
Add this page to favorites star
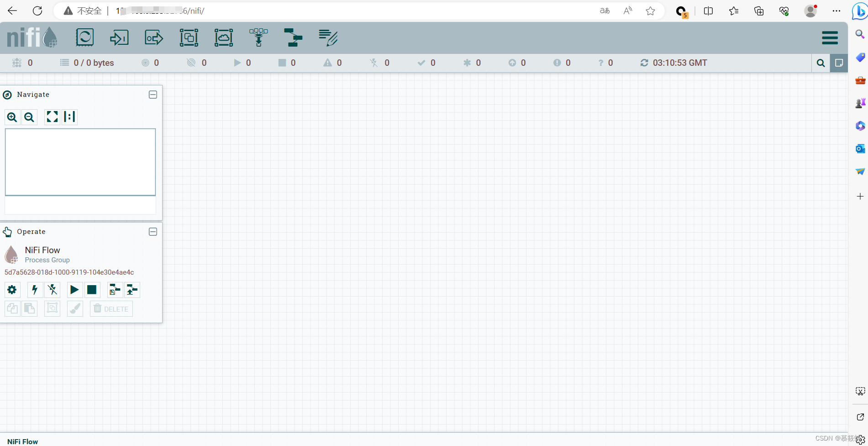(x=651, y=11)
